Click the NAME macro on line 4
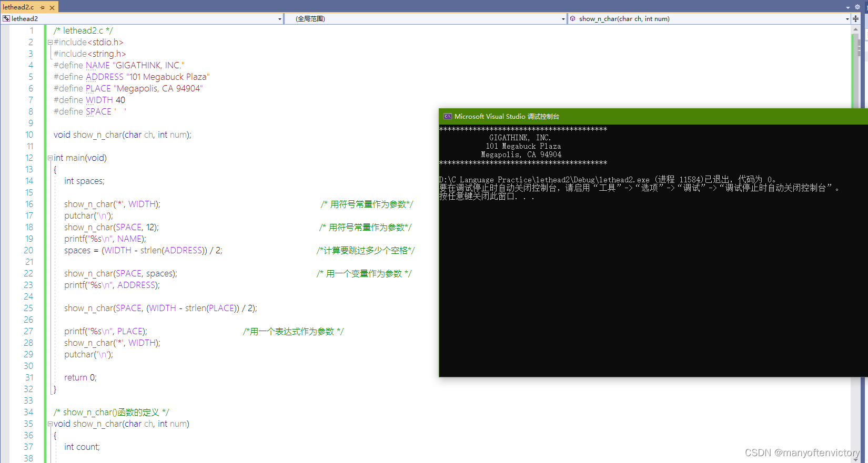This screenshot has width=868, height=463. [98, 65]
